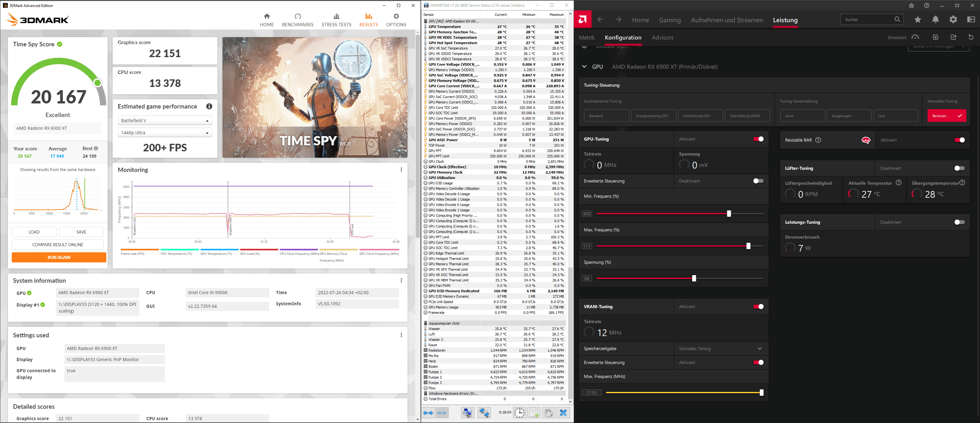
Task: Click the load tuning profile icon
Action: (936, 37)
